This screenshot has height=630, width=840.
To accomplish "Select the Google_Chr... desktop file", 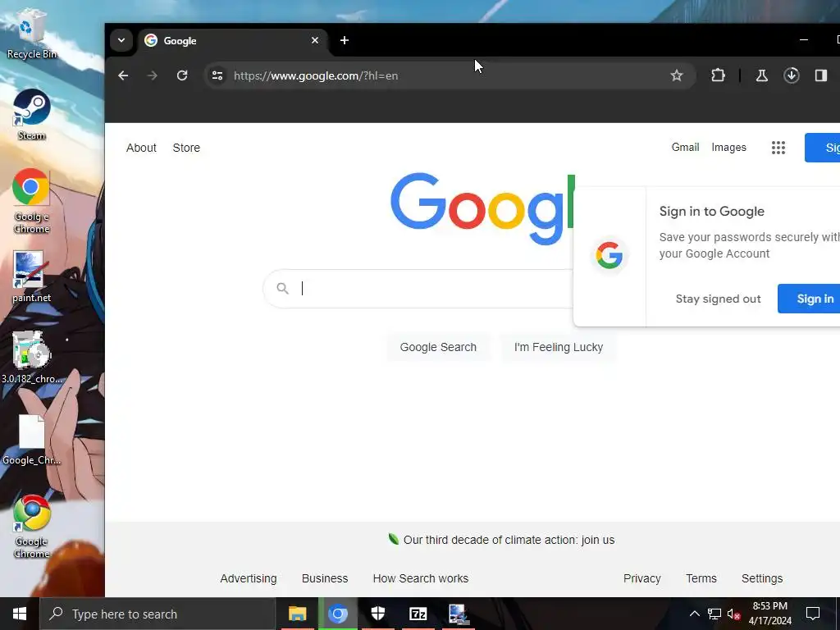I will click(31, 441).
